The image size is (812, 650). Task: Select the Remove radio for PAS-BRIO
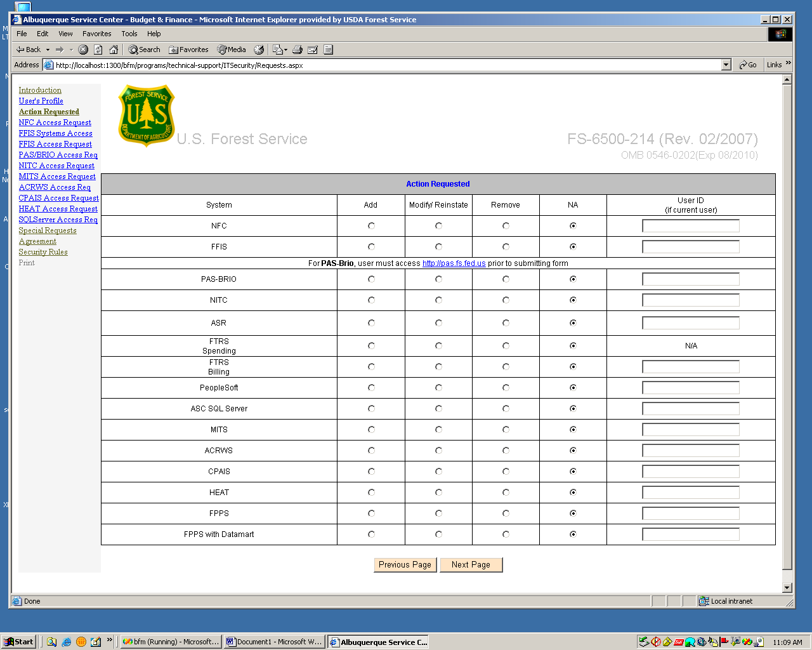[x=506, y=279]
